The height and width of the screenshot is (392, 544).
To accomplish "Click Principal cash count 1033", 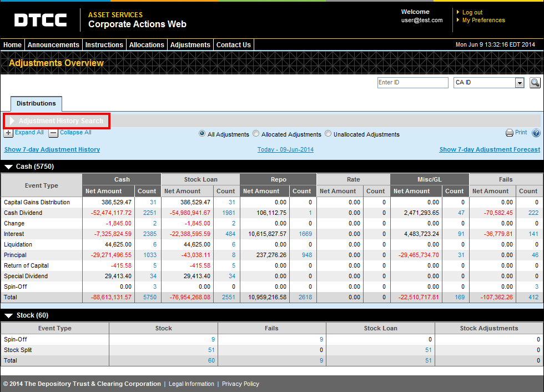I will click(150, 255).
